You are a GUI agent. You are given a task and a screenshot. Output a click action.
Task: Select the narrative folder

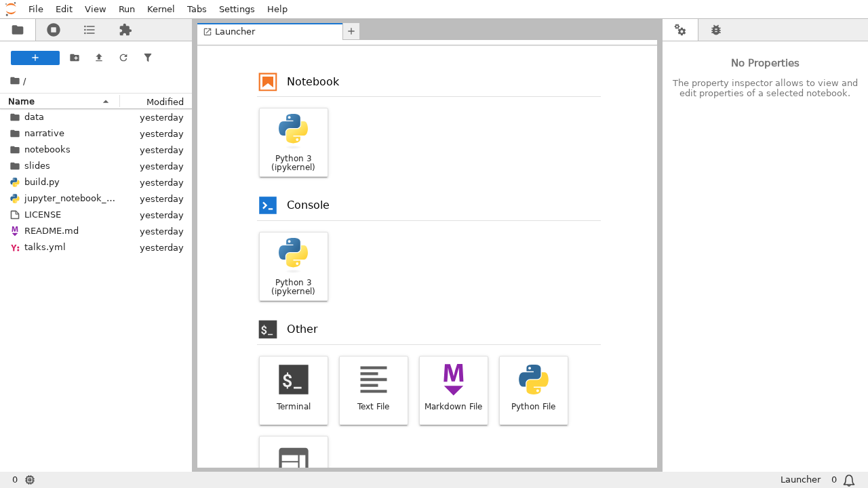point(96,134)
